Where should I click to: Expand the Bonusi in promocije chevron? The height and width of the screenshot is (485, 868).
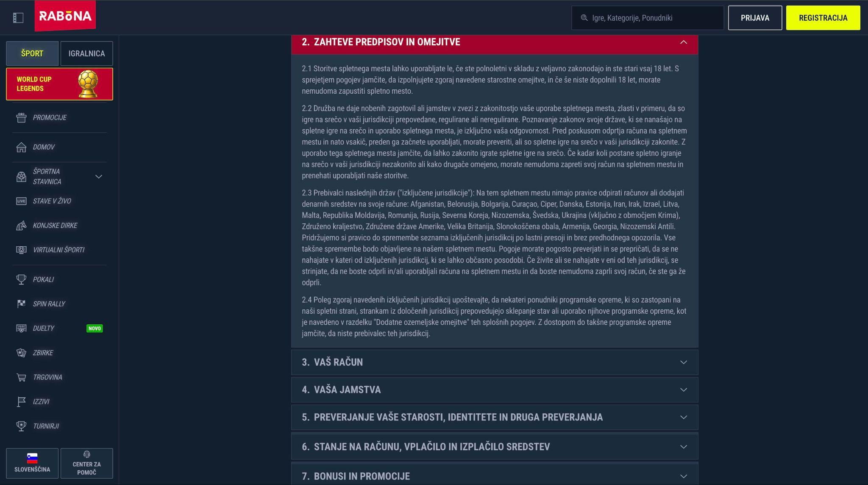tap(683, 476)
